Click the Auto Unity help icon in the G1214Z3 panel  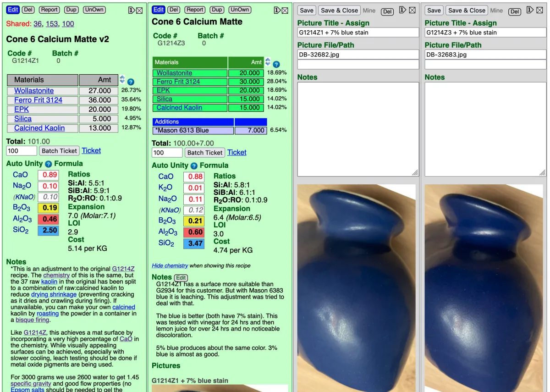194,166
